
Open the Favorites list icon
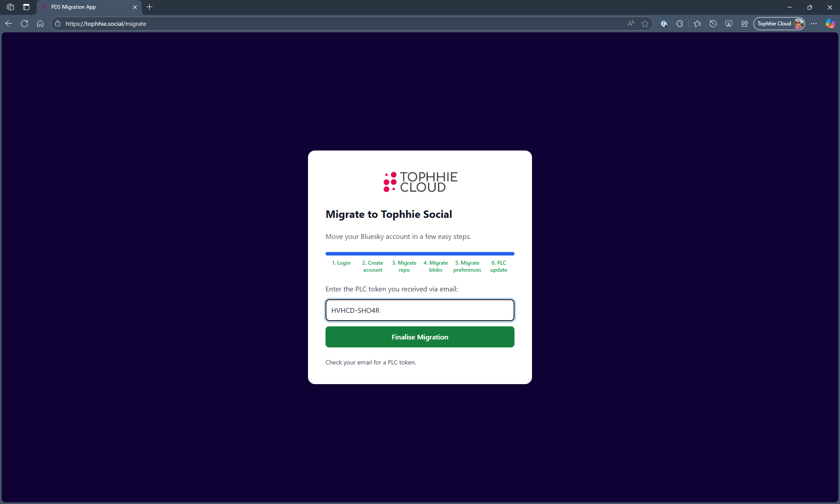coord(697,24)
